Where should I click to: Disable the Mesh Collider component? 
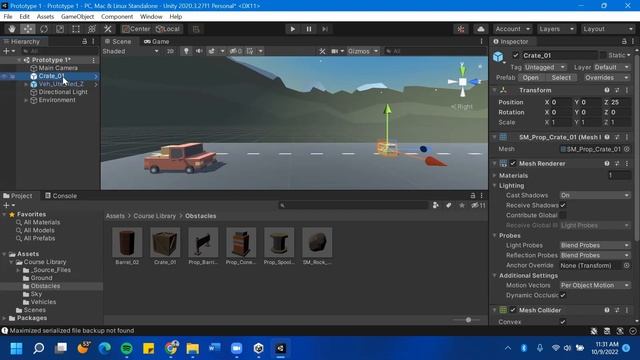(x=513, y=310)
